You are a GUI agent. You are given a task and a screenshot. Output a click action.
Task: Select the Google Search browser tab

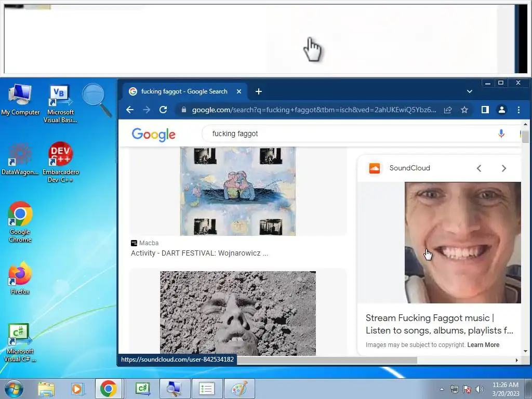184,91
